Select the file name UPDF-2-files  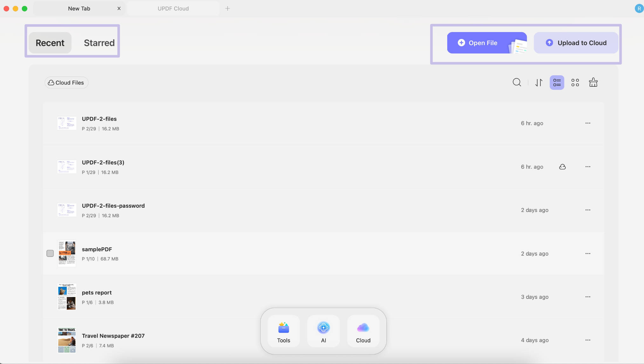click(99, 119)
